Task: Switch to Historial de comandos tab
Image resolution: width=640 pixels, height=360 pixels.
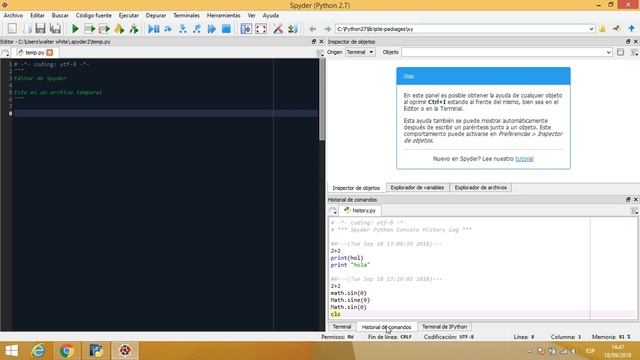Action: click(x=386, y=327)
